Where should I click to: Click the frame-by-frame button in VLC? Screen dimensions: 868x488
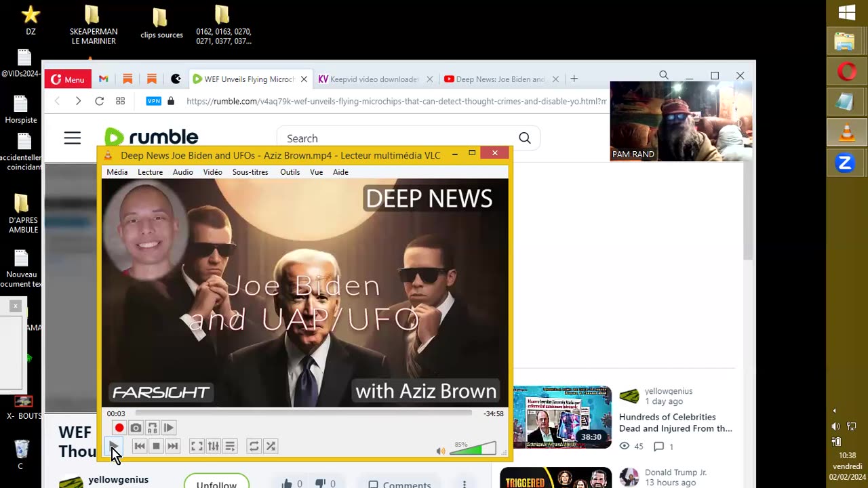coord(169,428)
